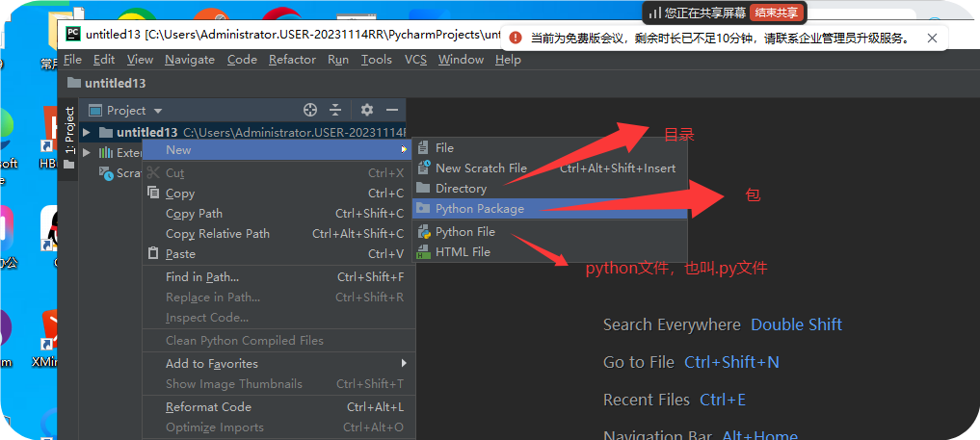980x440 pixels.
Task: Open the File menu
Action: click(72, 60)
